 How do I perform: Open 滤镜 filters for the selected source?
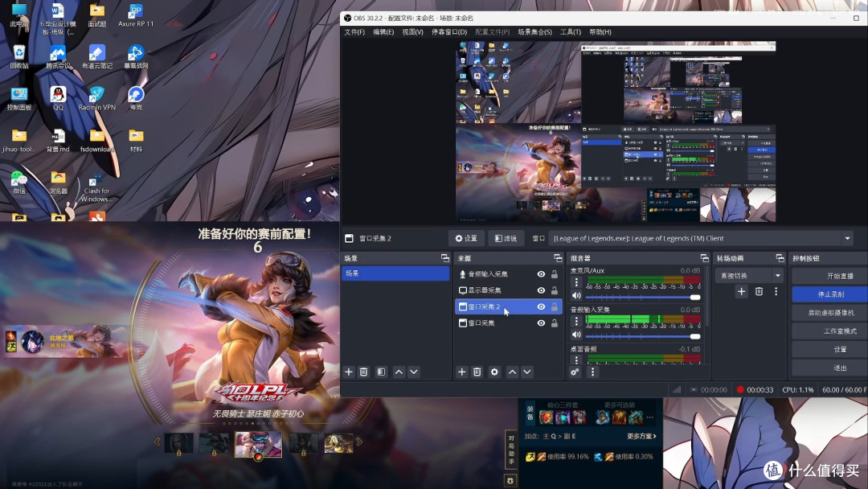point(506,239)
